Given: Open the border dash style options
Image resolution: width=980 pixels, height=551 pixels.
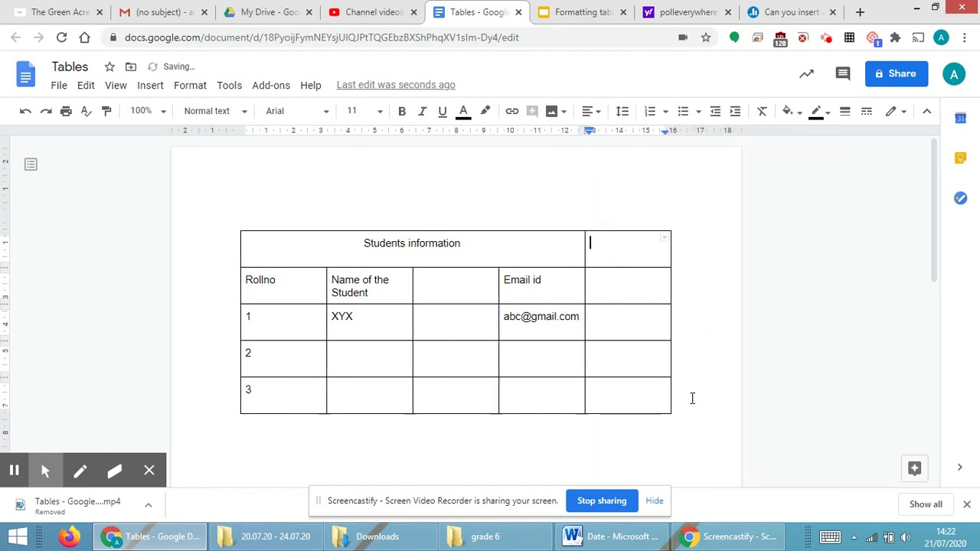Looking at the screenshot, I should 867,112.
